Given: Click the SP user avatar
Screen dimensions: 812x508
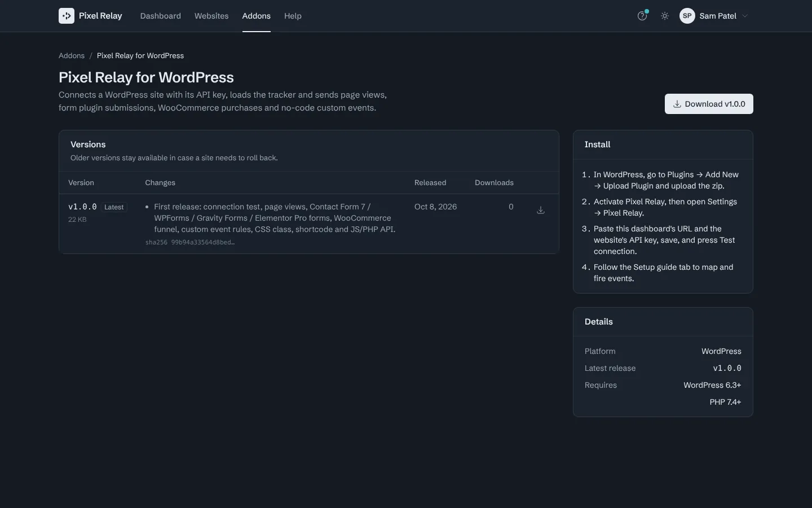Looking at the screenshot, I should pyautogui.click(x=687, y=16).
